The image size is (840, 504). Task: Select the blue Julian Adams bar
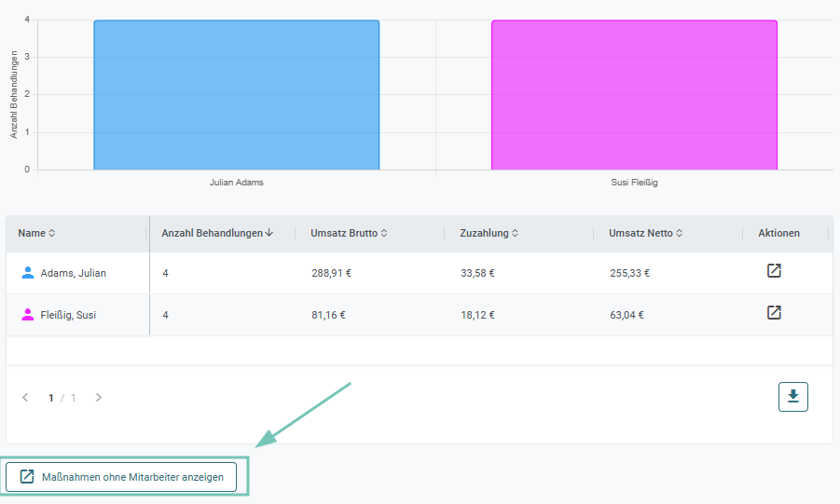(236, 95)
